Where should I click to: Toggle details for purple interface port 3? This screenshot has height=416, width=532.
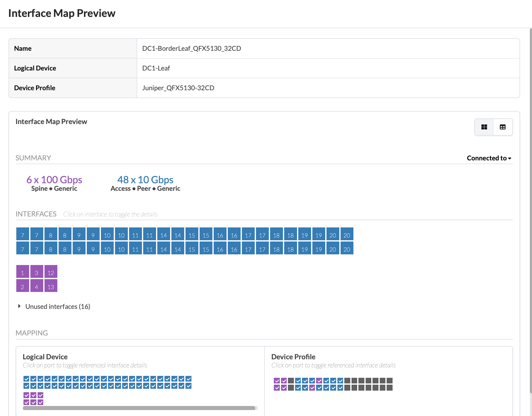37,272
